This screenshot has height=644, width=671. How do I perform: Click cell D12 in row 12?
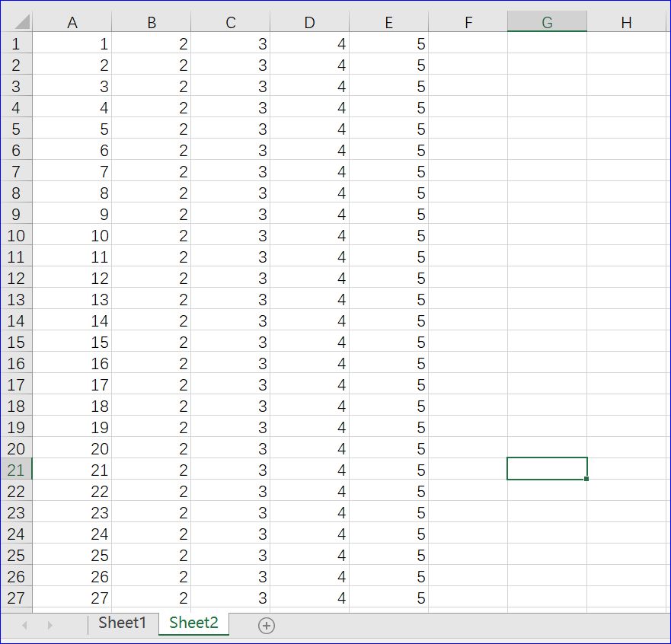pos(309,278)
